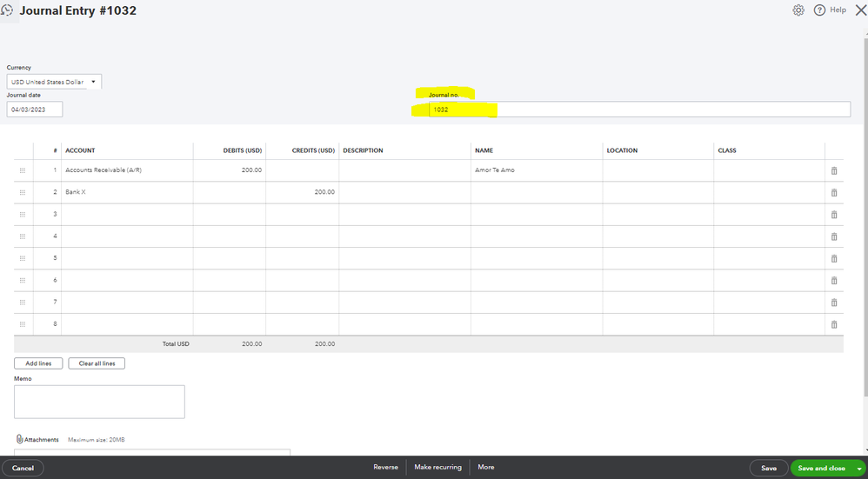Grab drag handle of line 5
The image size is (868, 479).
[23, 258]
